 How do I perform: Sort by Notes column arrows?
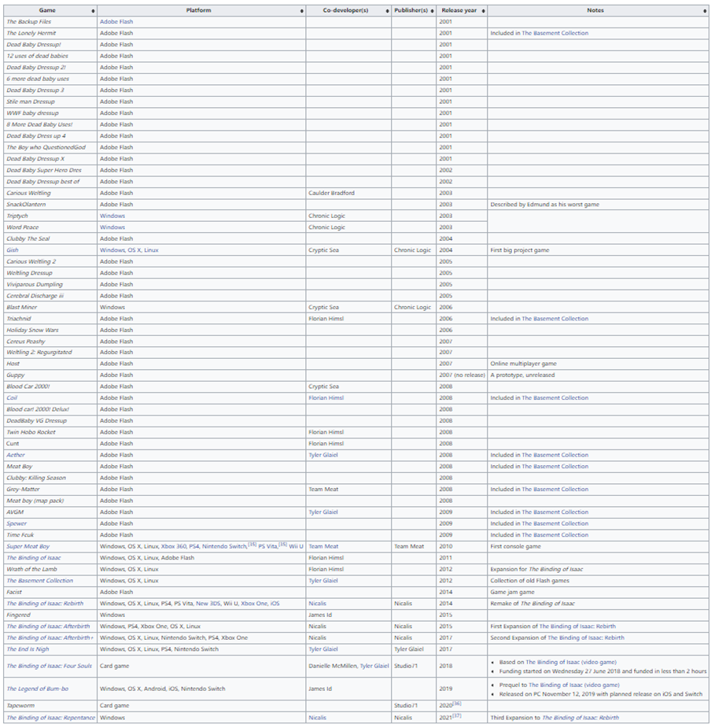point(706,11)
